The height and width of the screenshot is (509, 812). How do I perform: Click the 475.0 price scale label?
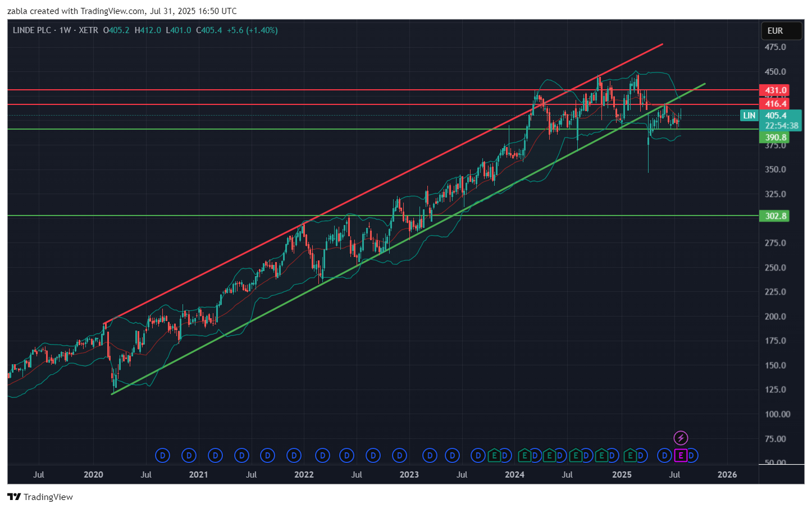[x=775, y=47]
